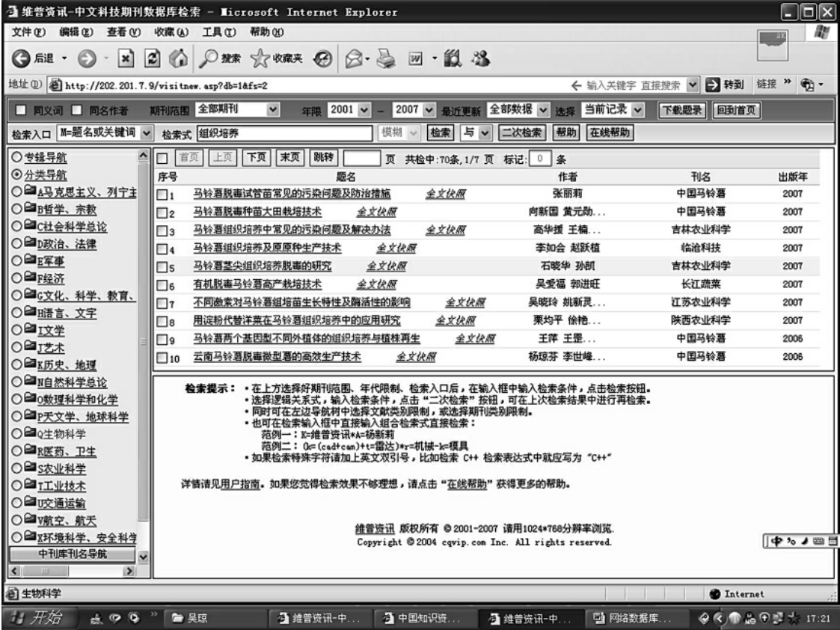This screenshot has height=630, width=840.
Task: Check result row 1 checkbox
Action: tap(162, 195)
